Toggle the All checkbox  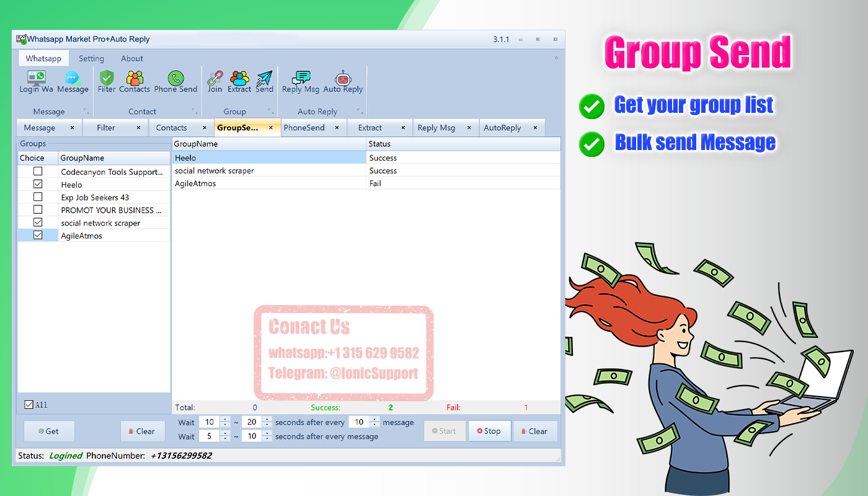click(x=29, y=405)
